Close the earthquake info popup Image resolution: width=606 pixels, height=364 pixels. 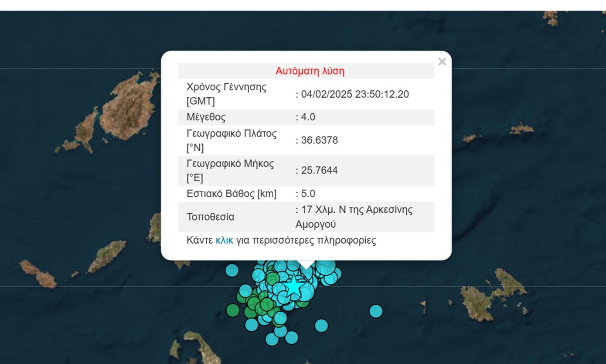pyautogui.click(x=442, y=62)
